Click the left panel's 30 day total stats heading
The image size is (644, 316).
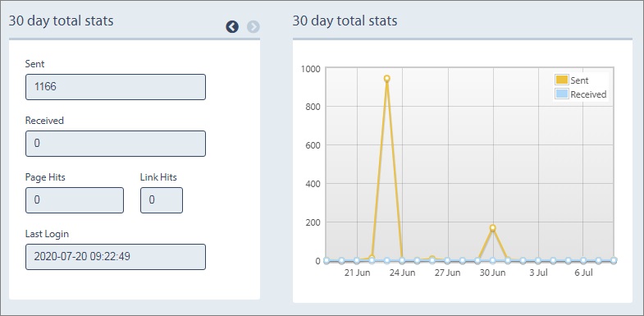62,21
